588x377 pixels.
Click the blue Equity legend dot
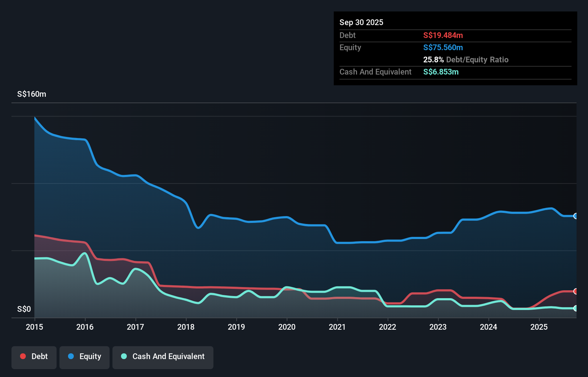coord(71,357)
